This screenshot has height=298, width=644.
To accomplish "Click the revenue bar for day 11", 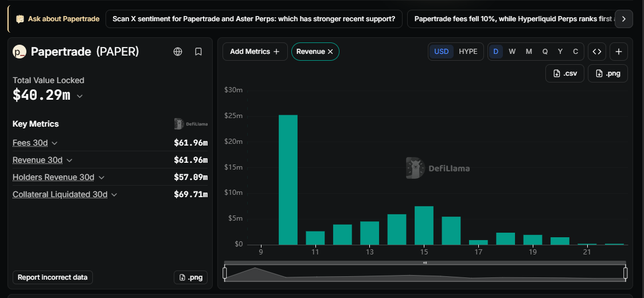I will (x=315, y=238).
